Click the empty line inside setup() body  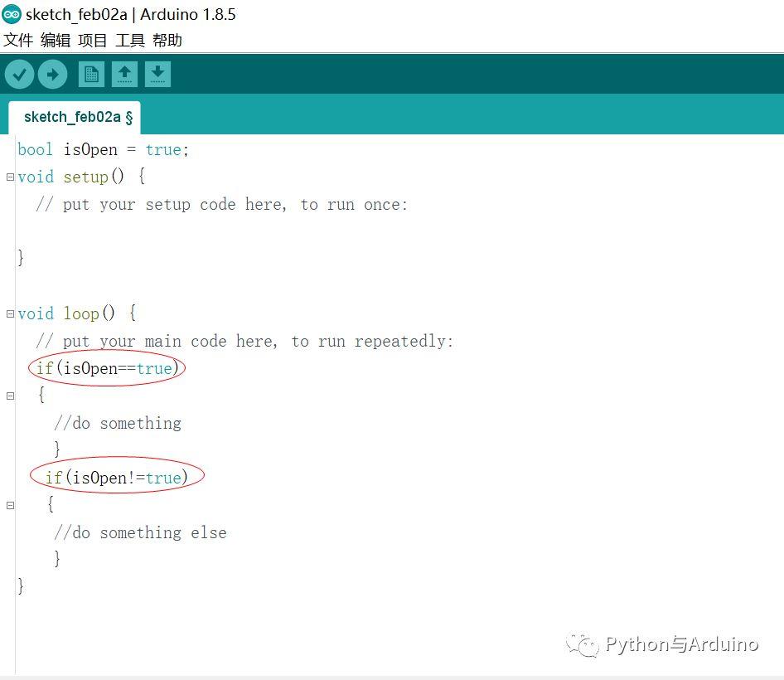click(x=399, y=231)
